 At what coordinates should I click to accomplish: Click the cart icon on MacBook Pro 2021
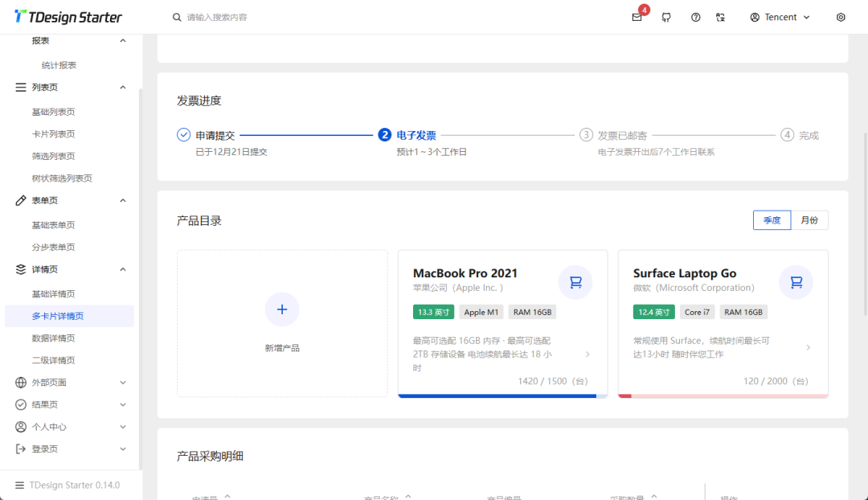575,282
